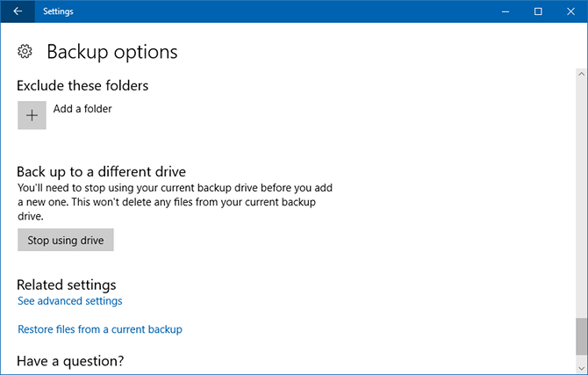Click the Related settings heading
Screen dimensions: 588x375
point(67,285)
